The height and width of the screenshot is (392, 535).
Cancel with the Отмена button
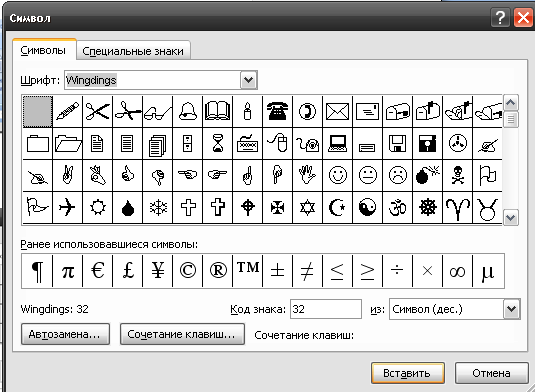pyautogui.click(x=492, y=373)
